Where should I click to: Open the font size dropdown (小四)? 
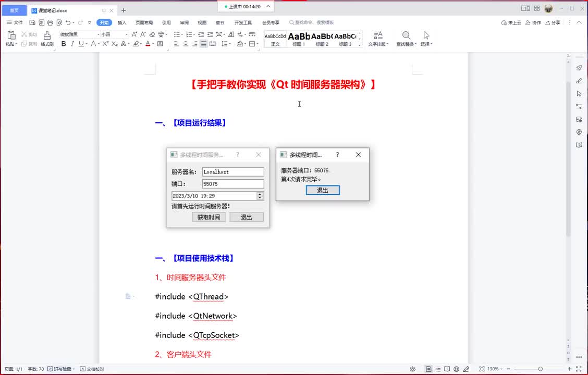(126, 34)
